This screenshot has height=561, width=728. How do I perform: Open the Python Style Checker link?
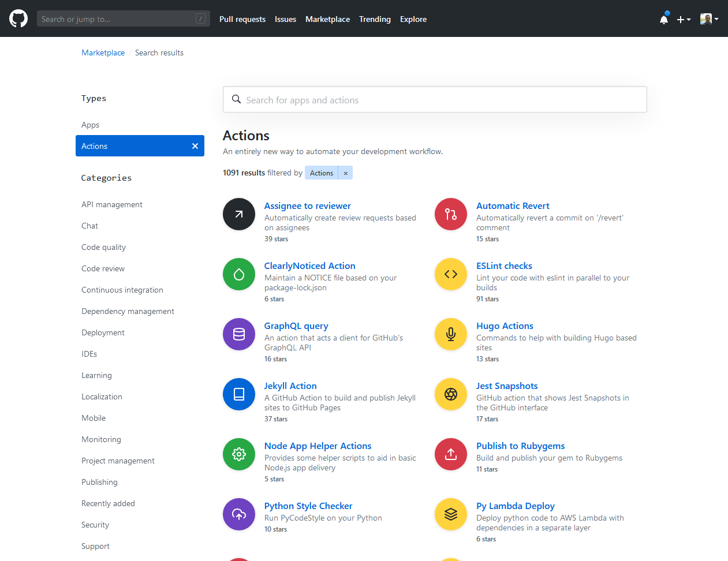point(308,506)
